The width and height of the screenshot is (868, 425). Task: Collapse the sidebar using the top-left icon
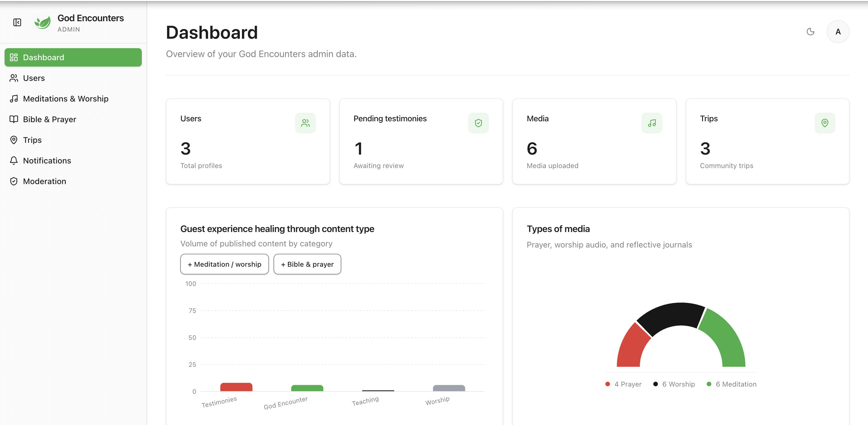tap(17, 22)
